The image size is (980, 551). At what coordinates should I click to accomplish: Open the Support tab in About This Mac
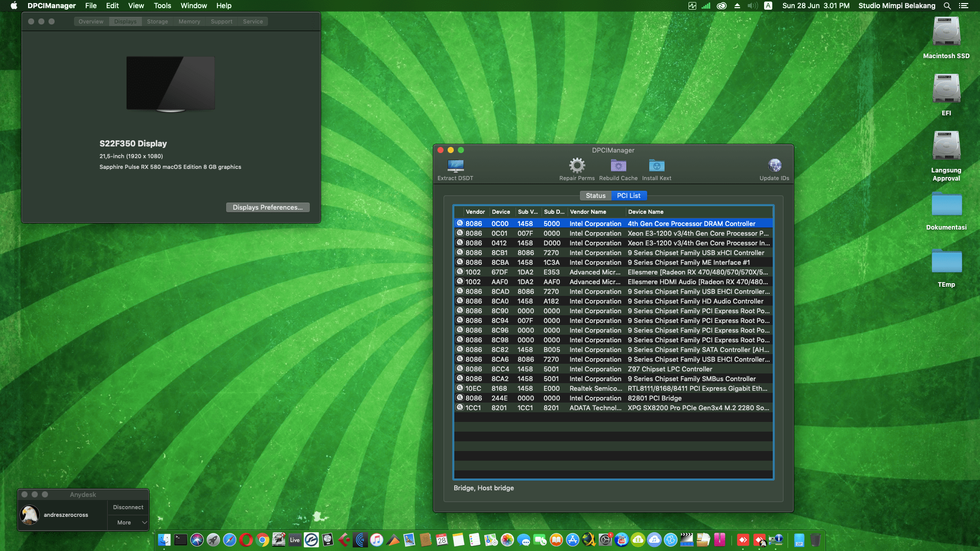(x=222, y=21)
